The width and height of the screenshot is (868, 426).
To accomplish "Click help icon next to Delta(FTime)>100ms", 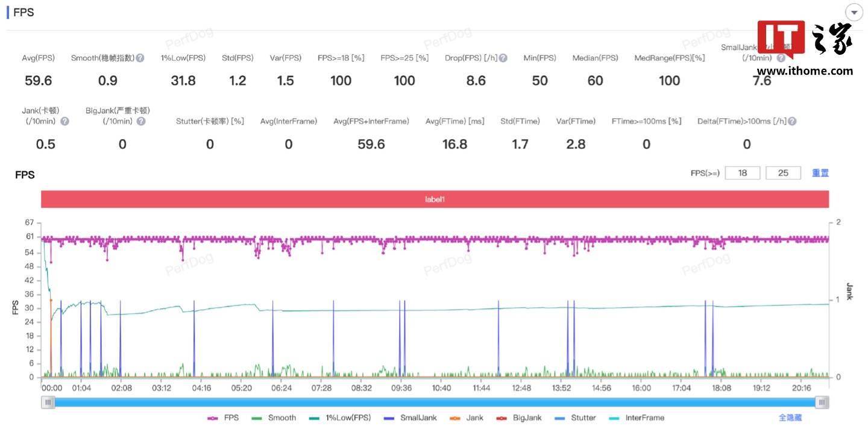I will pyautogui.click(x=792, y=121).
